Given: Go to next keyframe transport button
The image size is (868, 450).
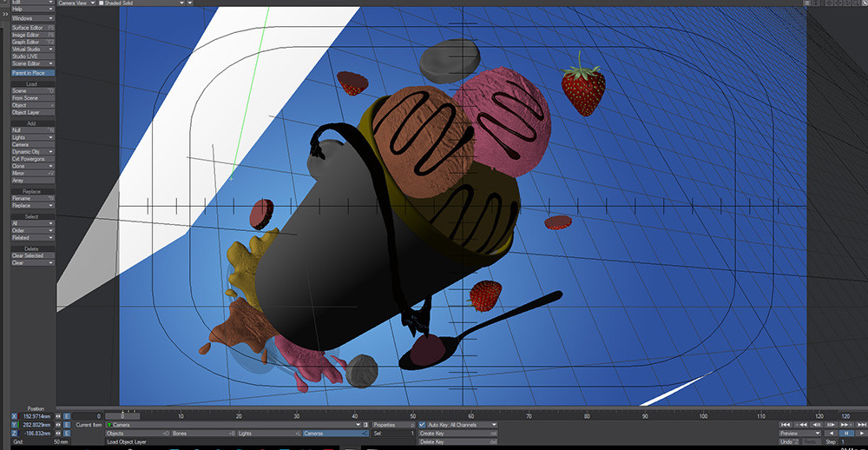Looking at the screenshot, I should tap(846, 425).
